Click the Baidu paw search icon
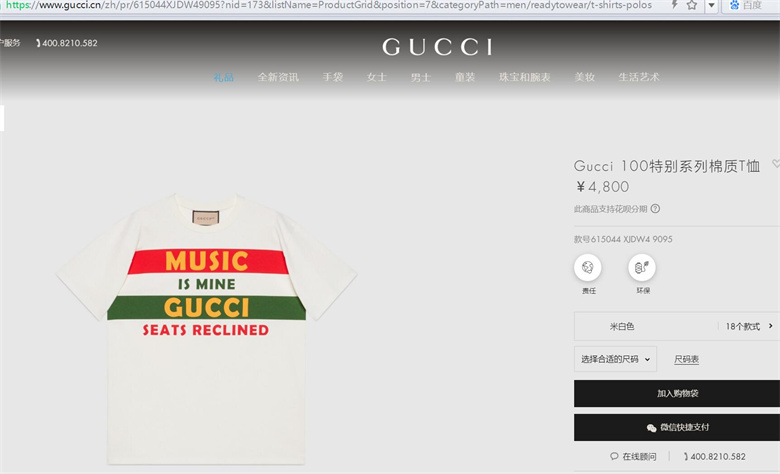Image resolution: width=780 pixels, height=474 pixels. click(734, 5)
